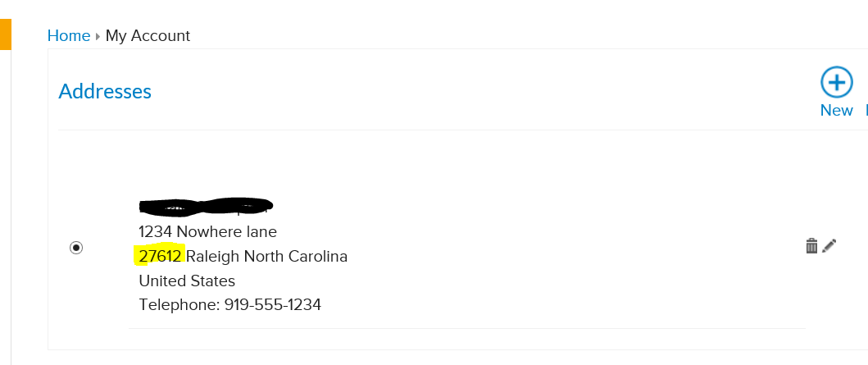Click the My Account breadcrumb
Viewport: 868px width, 365px height.
tap(148, 35)
